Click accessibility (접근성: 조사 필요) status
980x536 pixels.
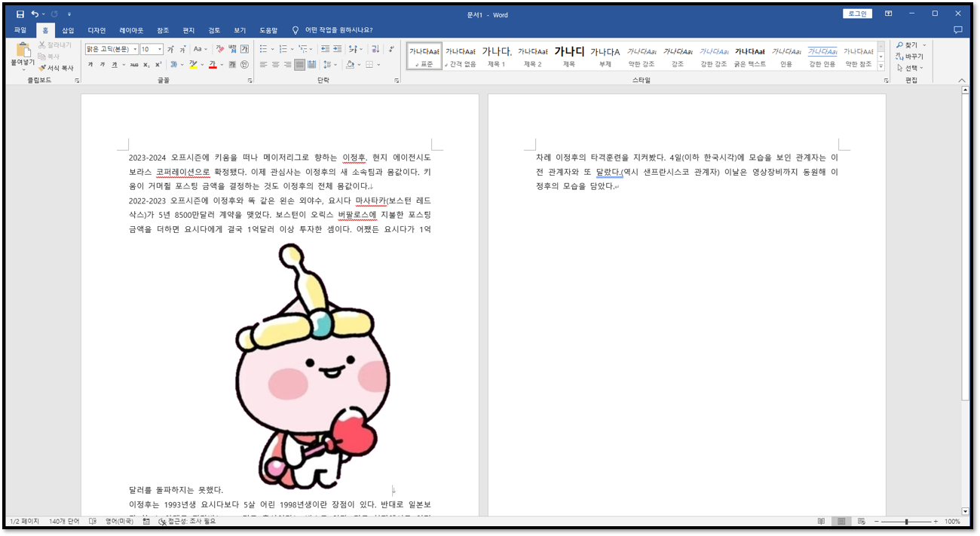[x=187, y=521]
